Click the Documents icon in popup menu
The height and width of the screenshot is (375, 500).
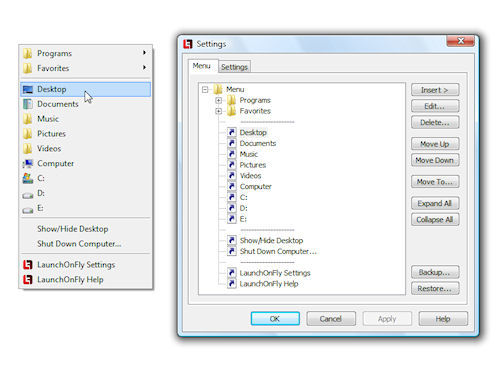[28, 104]
